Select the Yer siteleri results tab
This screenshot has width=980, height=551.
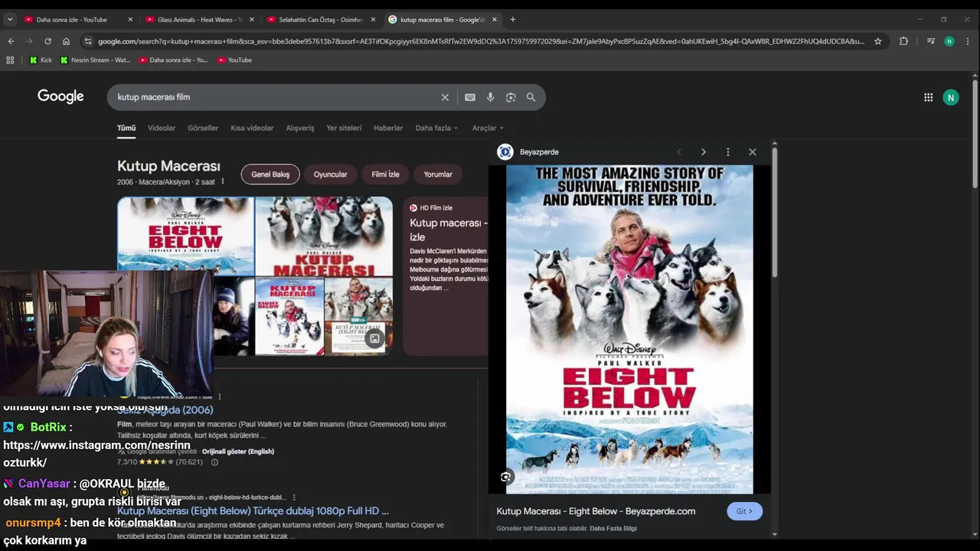[344, 128]
